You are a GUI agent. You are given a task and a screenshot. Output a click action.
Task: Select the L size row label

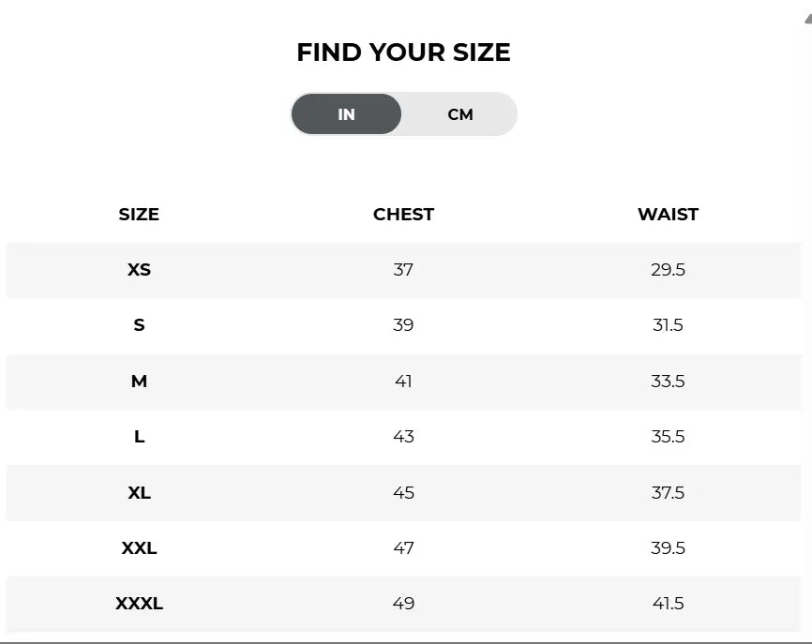[x=139, y=437]
